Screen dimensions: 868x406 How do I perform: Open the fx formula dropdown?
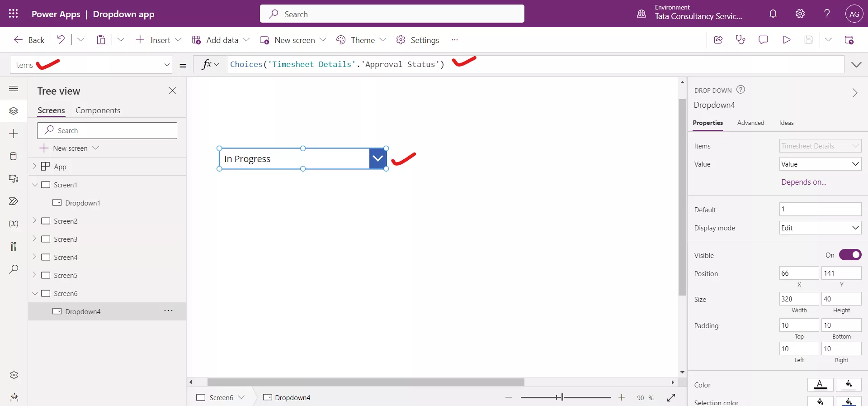(210, 64)
